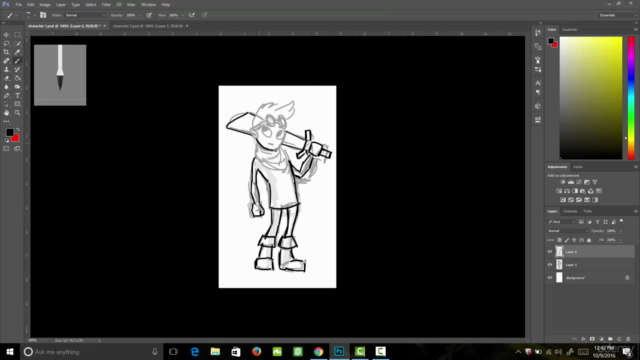Open the brush Opacity slider dropdown
The width and height of the screenshot is (640, 360).
140,15
